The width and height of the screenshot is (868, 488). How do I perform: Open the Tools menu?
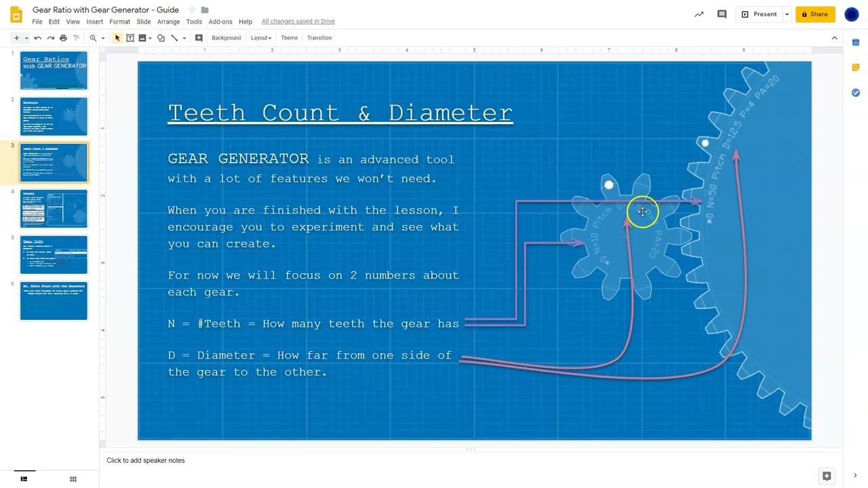[x=194, y=22]
